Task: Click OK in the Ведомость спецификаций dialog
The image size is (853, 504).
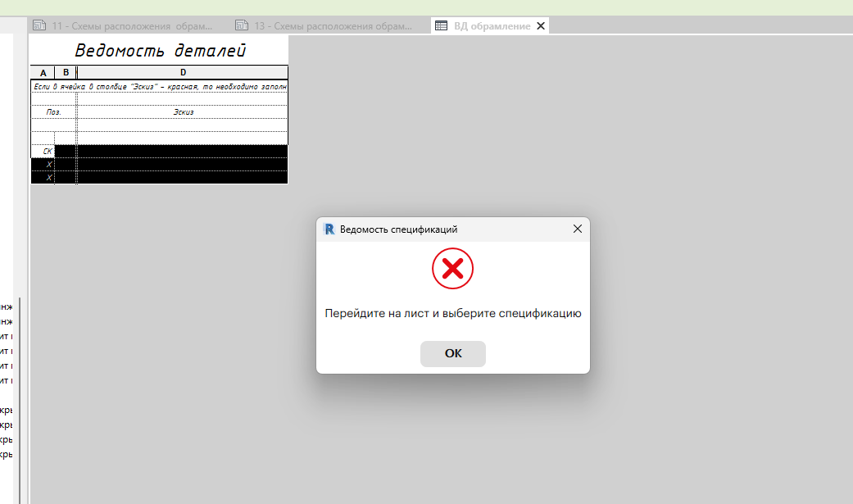Action: coord(452,354)
